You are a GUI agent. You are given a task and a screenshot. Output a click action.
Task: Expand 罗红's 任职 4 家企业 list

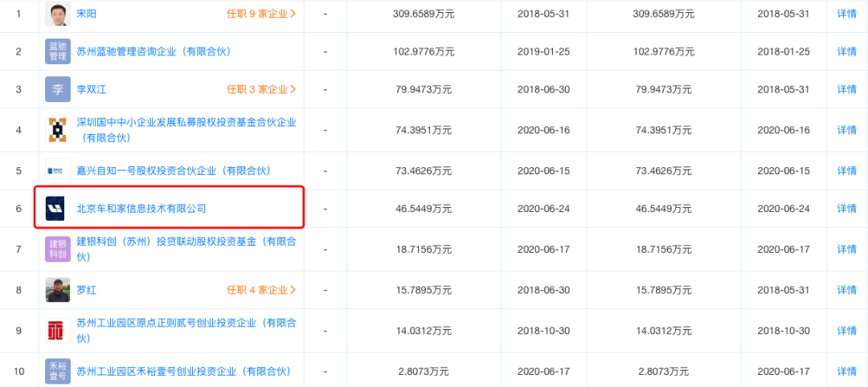coord(262,290)
